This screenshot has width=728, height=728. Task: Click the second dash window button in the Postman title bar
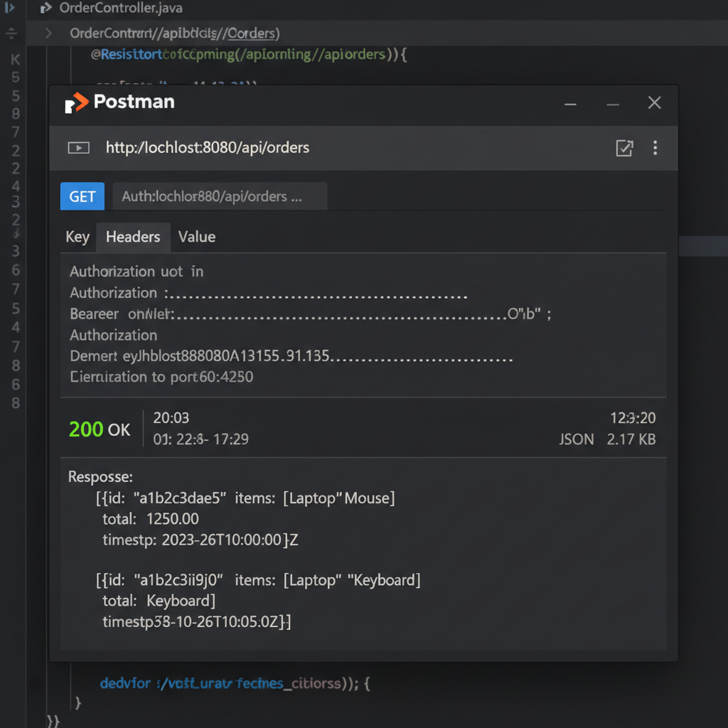pyautogui.click(x=613, y=105)
